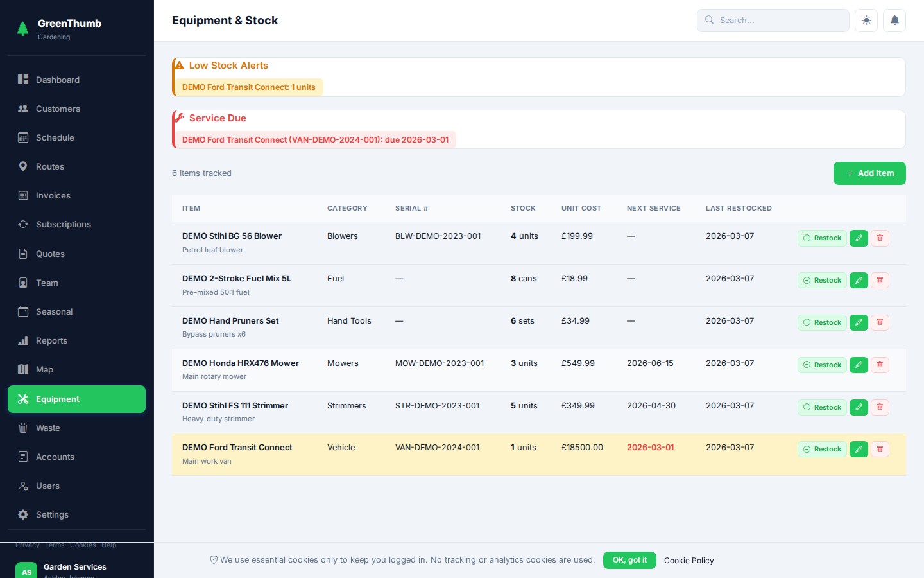Open Routes using the location pin icon

click(x=23, y=166)
